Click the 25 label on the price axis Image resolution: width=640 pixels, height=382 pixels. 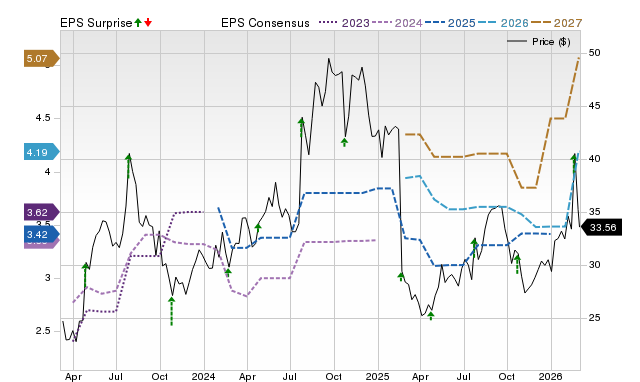[594, 318]
